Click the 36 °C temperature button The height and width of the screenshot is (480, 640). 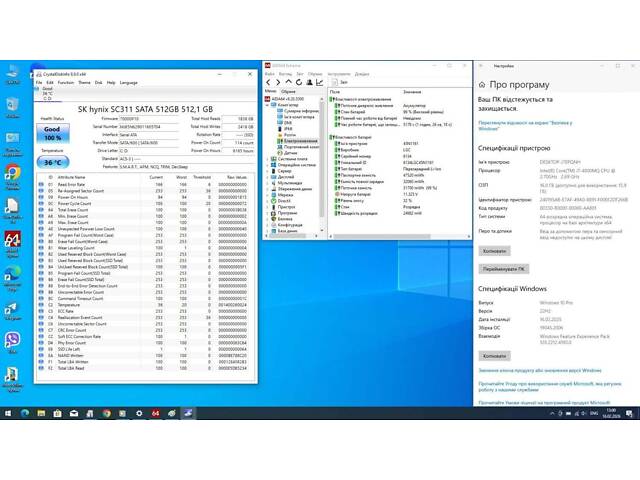point(53,162)
